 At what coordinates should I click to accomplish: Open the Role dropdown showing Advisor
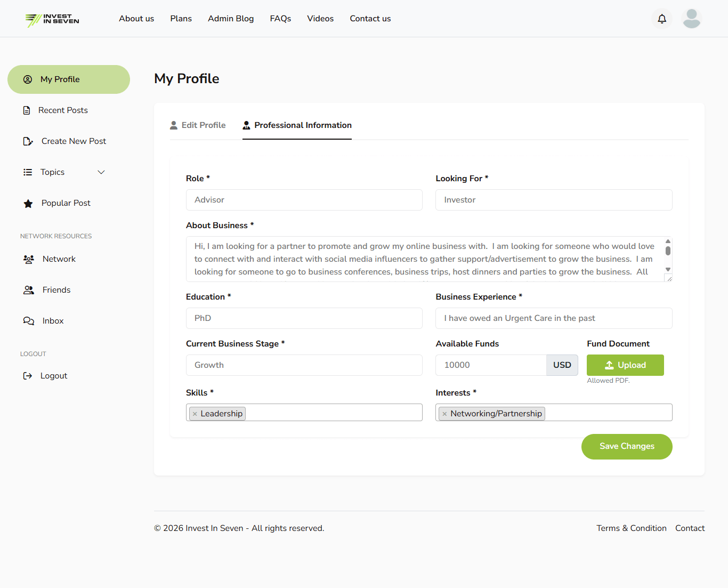304,200
